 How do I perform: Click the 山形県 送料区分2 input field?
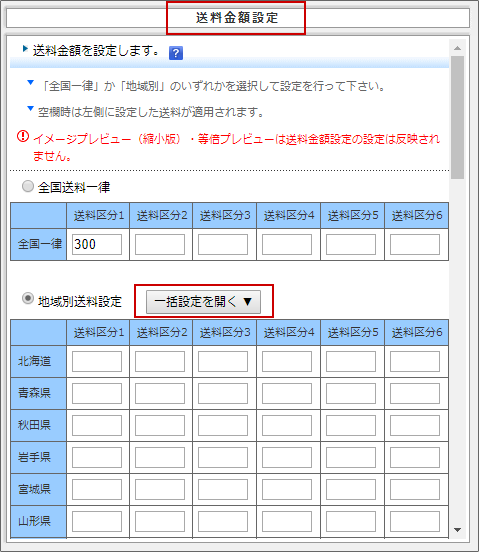tap(160, 522)
